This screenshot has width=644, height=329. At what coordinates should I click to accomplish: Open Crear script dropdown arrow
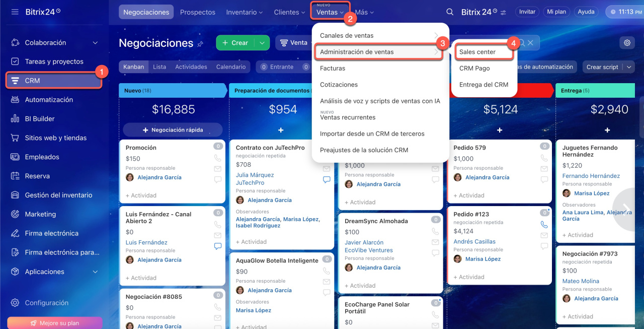click(628, 67)
